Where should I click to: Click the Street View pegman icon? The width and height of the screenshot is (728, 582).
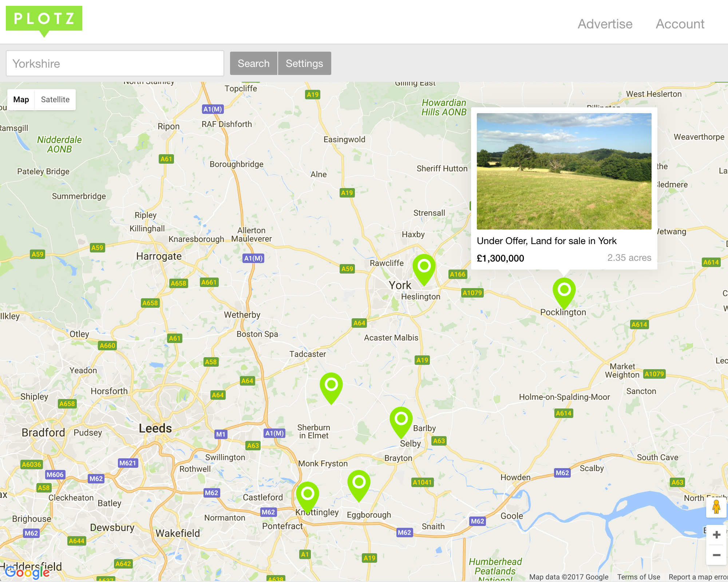[x=716, y=507]
